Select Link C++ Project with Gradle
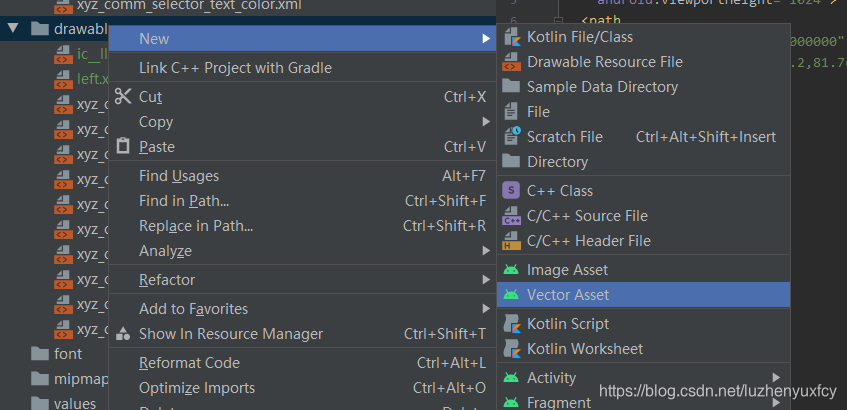 click(235, 68)
